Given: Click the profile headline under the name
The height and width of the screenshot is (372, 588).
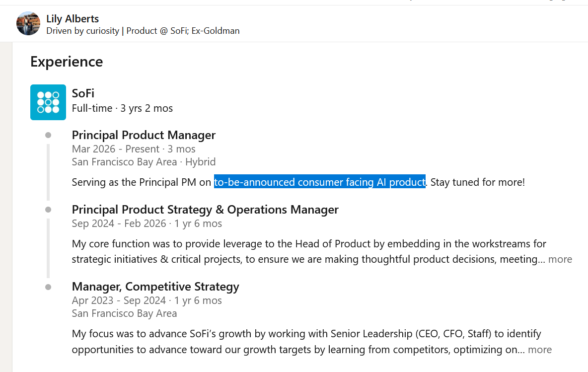Looking at the screenshot, I should [x=143, y=31].
